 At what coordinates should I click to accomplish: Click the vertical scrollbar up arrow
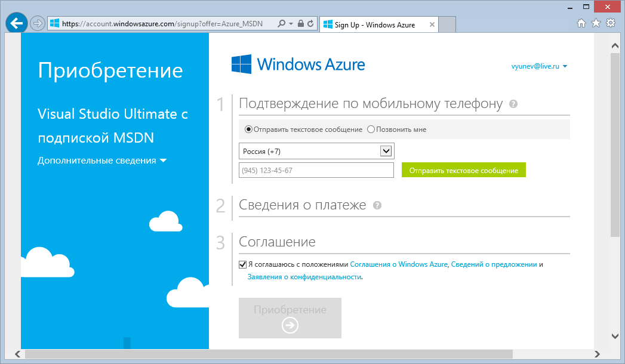[615, 46]
